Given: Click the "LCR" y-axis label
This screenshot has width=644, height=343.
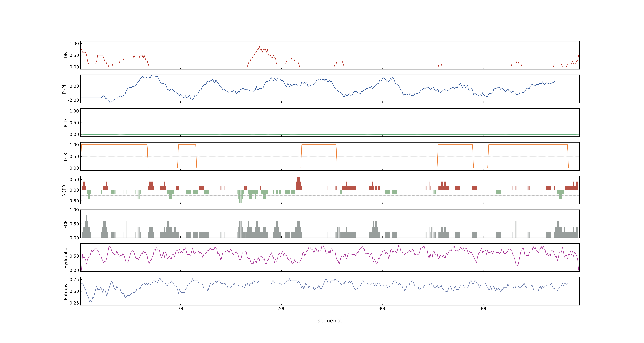Looking at the screenshot, I should (x=66, y=157).
